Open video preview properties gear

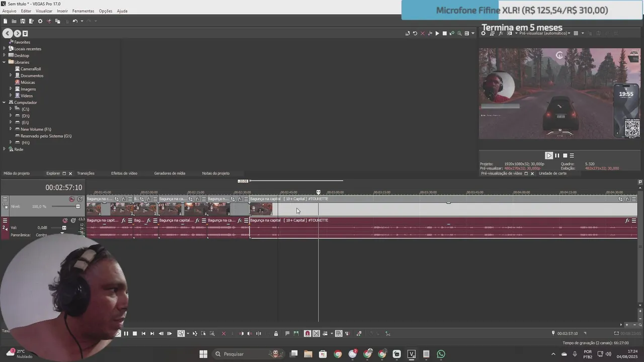pyautogui.click(x=484, y=33)
